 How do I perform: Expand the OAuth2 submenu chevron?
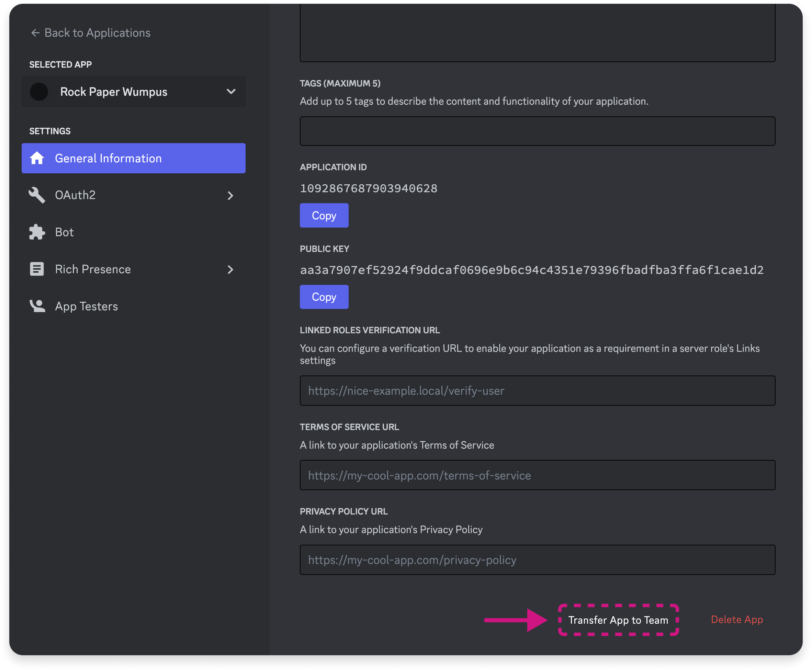230,196
